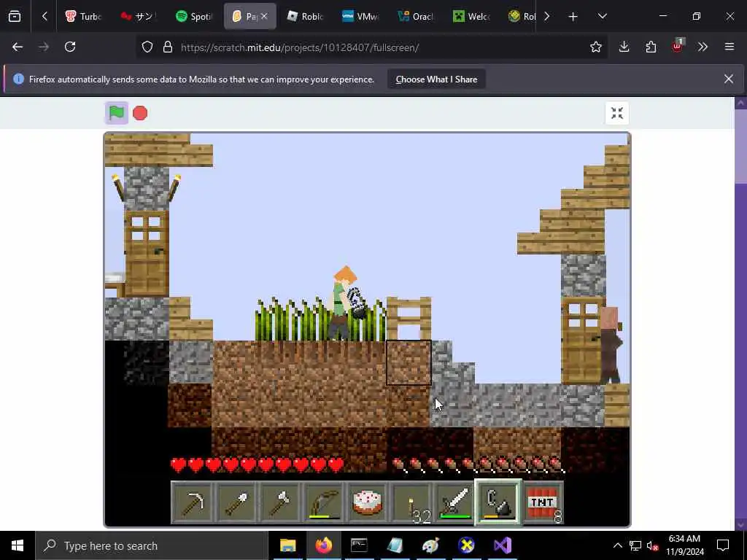Exit fullscreen mode with the shrink icon
747x560 pixels.
click(617, 113)
